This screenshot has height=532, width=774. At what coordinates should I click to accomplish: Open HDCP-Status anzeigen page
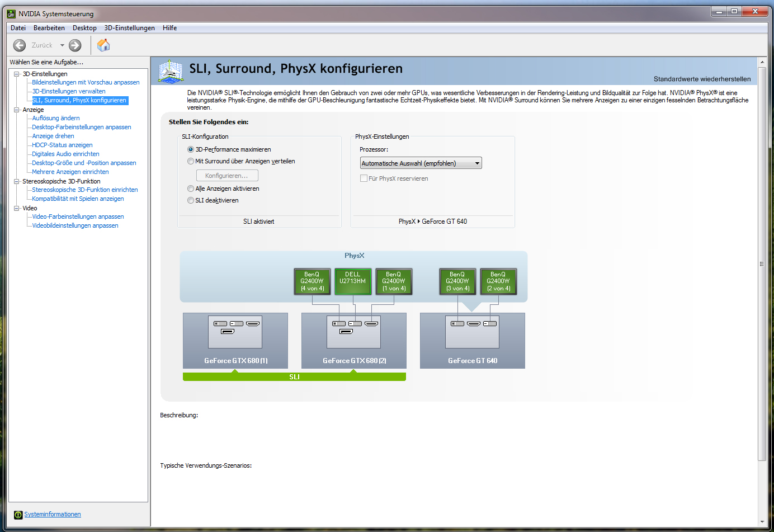coord(62,145)
